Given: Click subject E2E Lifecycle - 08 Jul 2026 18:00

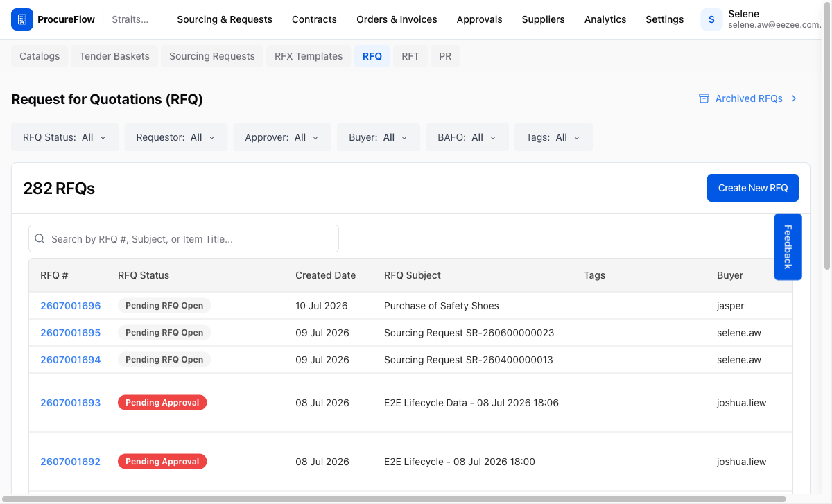Looking at the screenshot, I should (460, 462).
